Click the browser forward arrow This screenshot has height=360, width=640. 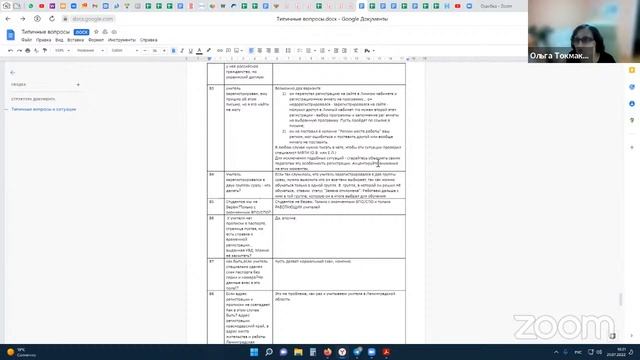[23, 19]
